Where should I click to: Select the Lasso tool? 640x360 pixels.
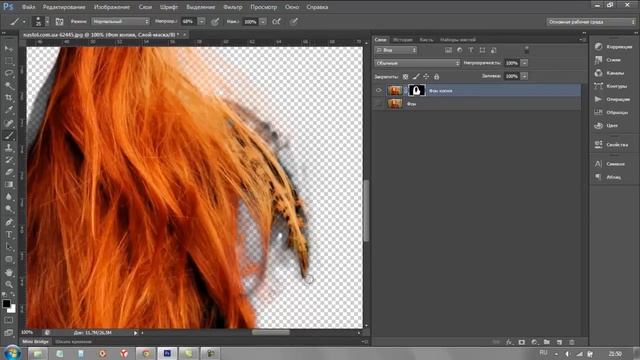click(9, 73)
